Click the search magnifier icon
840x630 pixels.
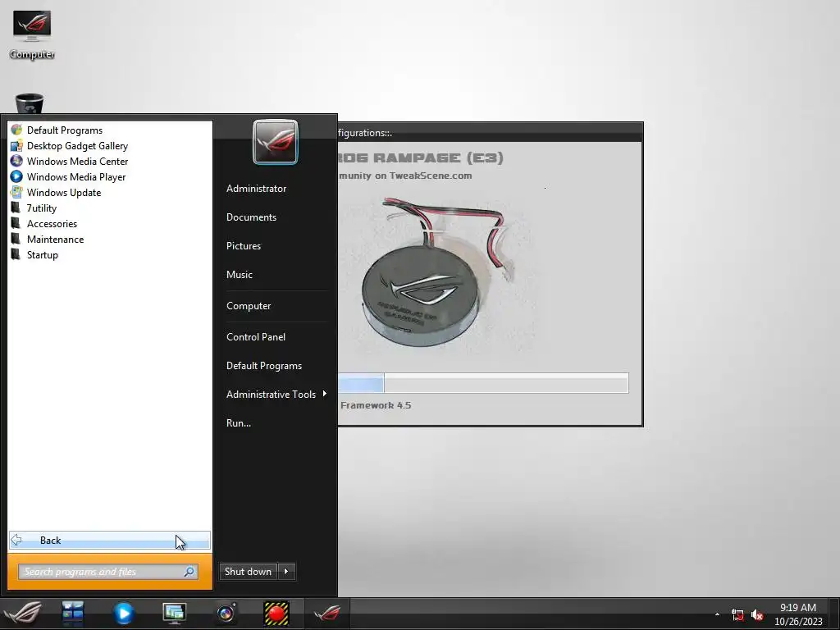pyautogui.click(x=189, y=572)
